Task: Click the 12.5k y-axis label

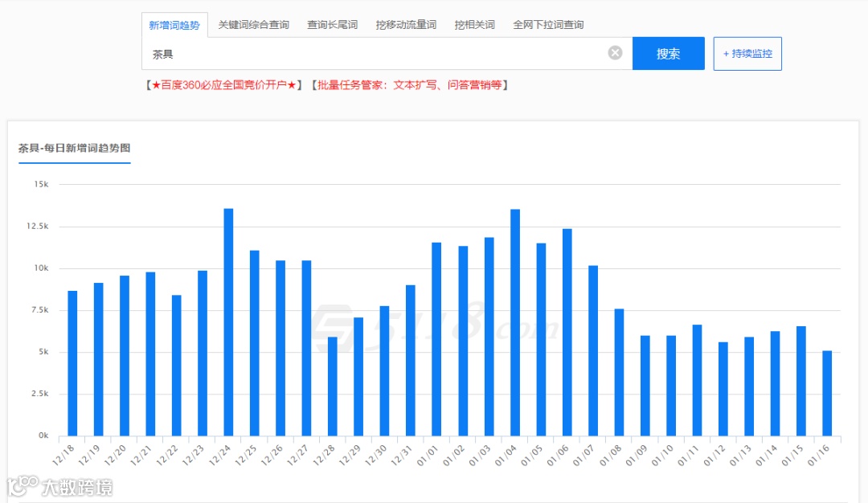Action: point(38,227)
